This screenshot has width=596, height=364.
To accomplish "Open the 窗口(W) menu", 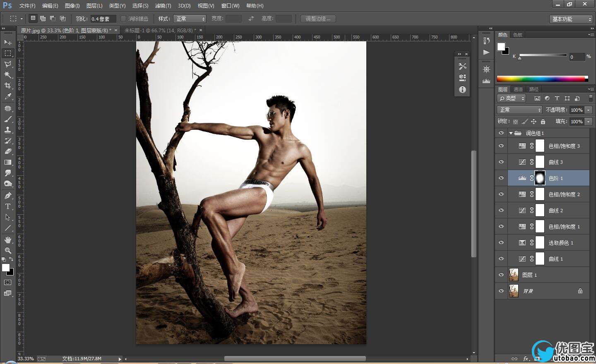I will (230, 6).
